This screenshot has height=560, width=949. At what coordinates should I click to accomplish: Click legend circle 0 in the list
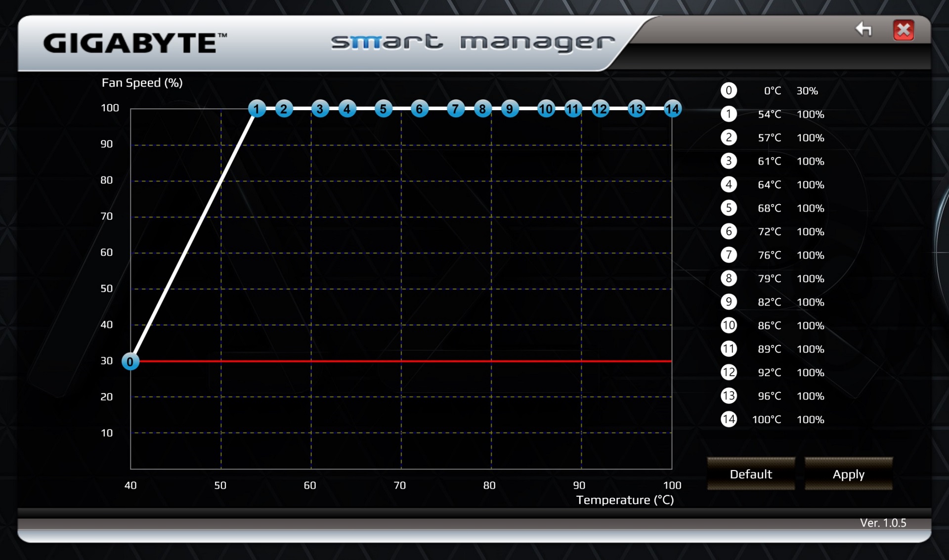tap(729, 90)
